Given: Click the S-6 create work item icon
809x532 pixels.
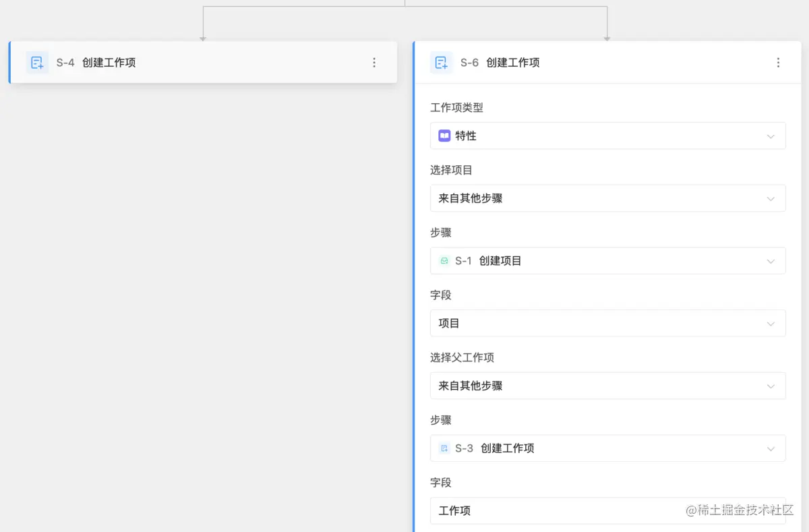Looking at the screenshot, I should pos(442,63).
